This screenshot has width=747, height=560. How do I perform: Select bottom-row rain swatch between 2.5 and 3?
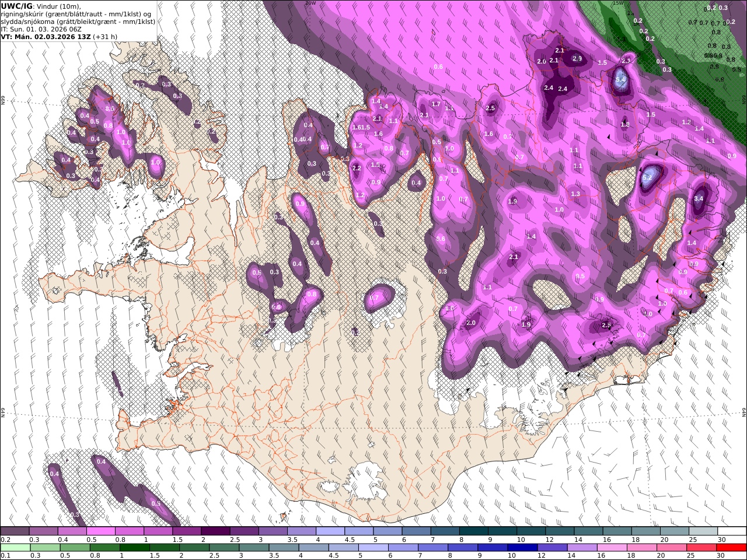[x=224, y=547]
